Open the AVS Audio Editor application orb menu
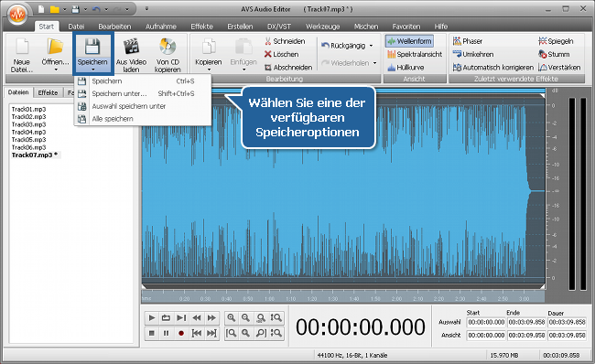The width and height of the screenshot is (595, 364). (17, 15)
